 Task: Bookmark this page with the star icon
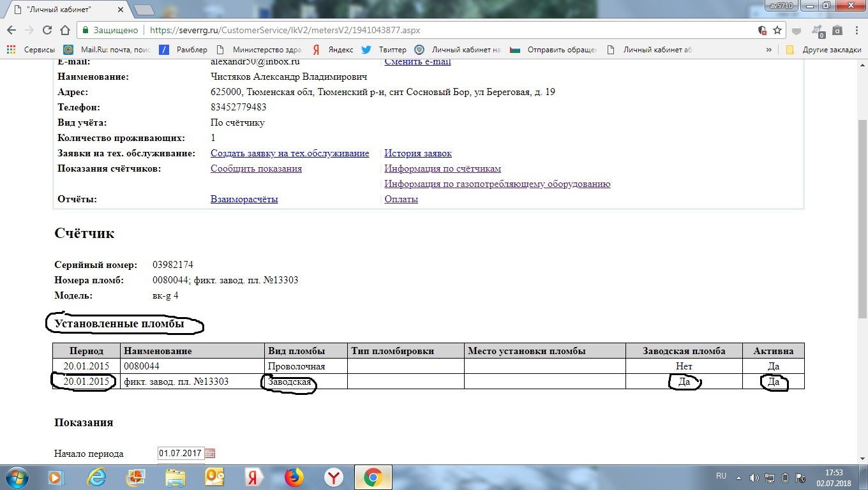(777, 30)
